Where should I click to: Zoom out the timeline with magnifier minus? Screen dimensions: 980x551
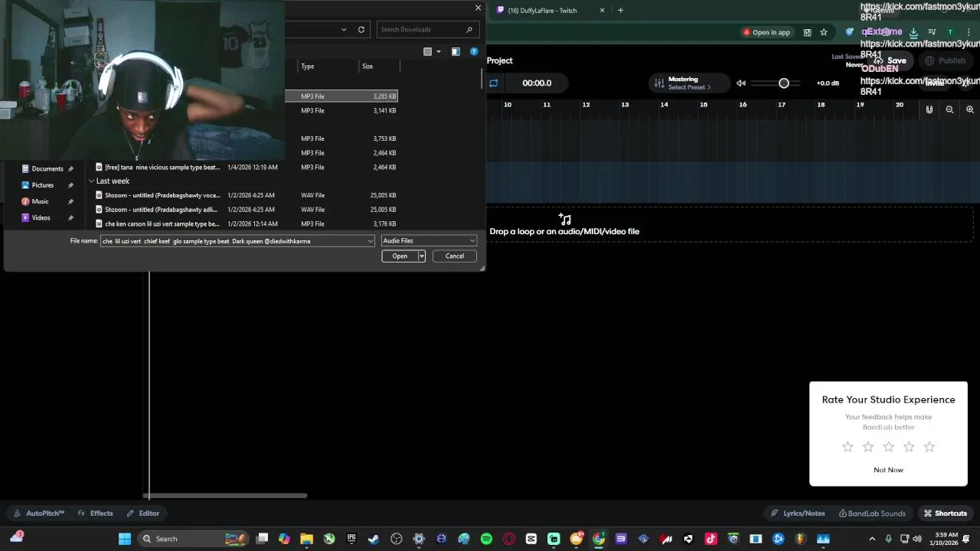coord(949,109)
